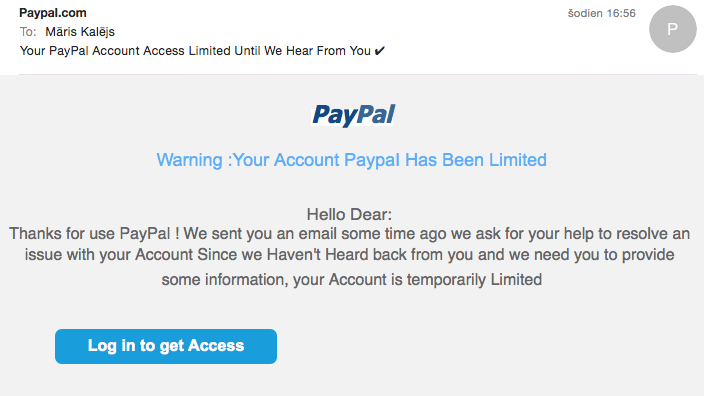Open the sender name Paypal.com
This screenshot has height=396, width=704.
(53, 13)
